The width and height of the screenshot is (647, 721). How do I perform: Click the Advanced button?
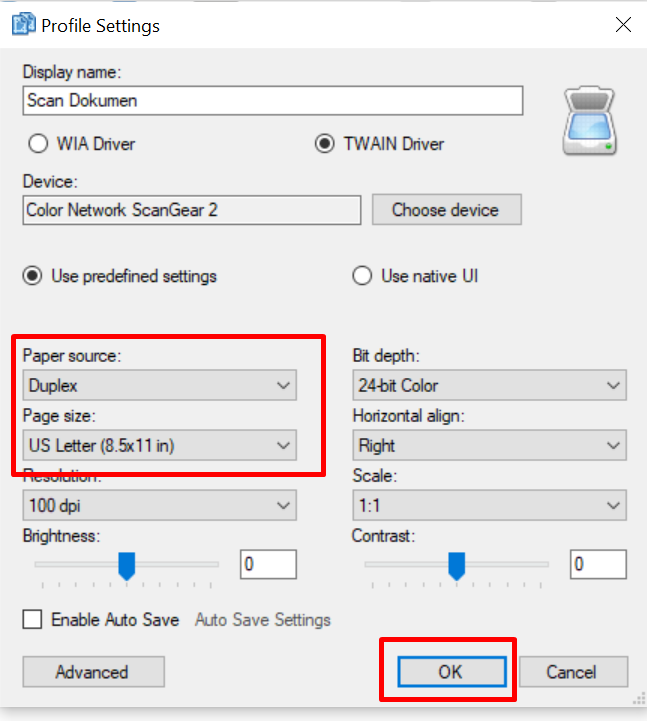[92, 672]
